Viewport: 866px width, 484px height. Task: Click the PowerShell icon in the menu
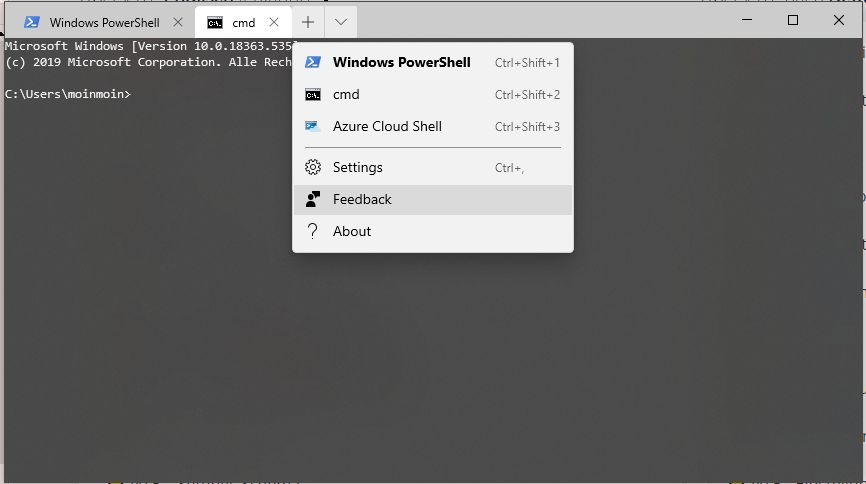(313, 62)
